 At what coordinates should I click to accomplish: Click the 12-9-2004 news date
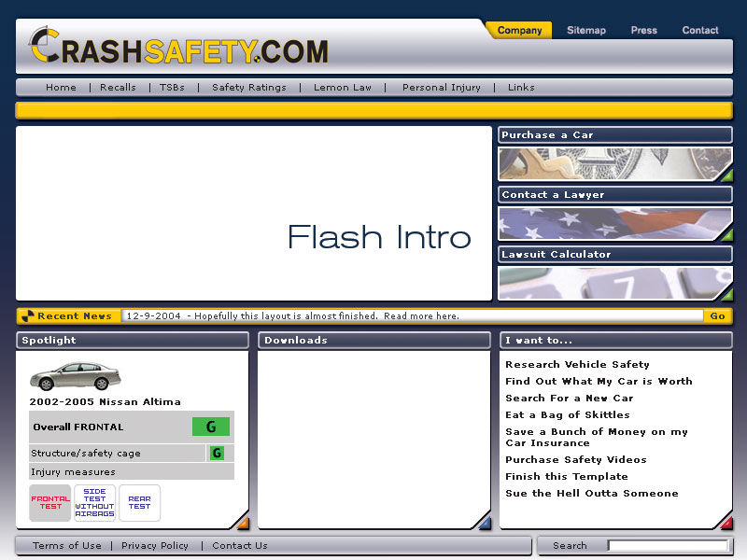153,316
